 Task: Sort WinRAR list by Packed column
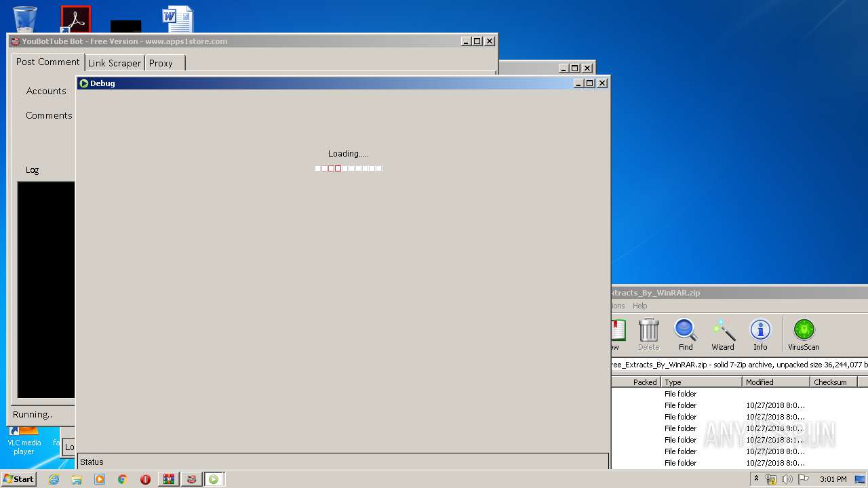(636, 382)
